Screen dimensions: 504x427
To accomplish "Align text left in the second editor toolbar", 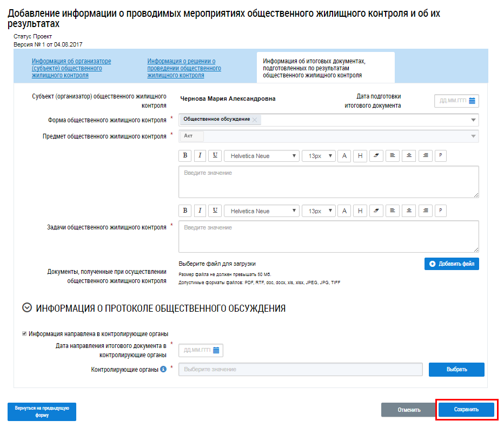I will tap(393, 211).
